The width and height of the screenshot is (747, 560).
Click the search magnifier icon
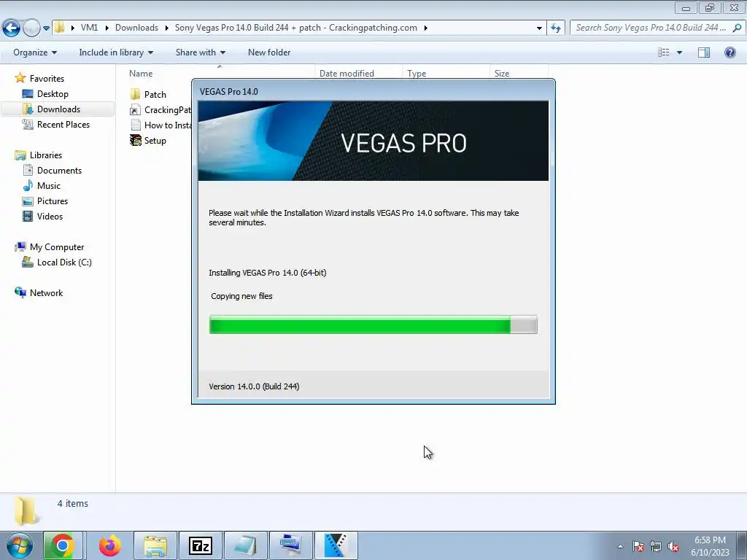click(738, 28)
